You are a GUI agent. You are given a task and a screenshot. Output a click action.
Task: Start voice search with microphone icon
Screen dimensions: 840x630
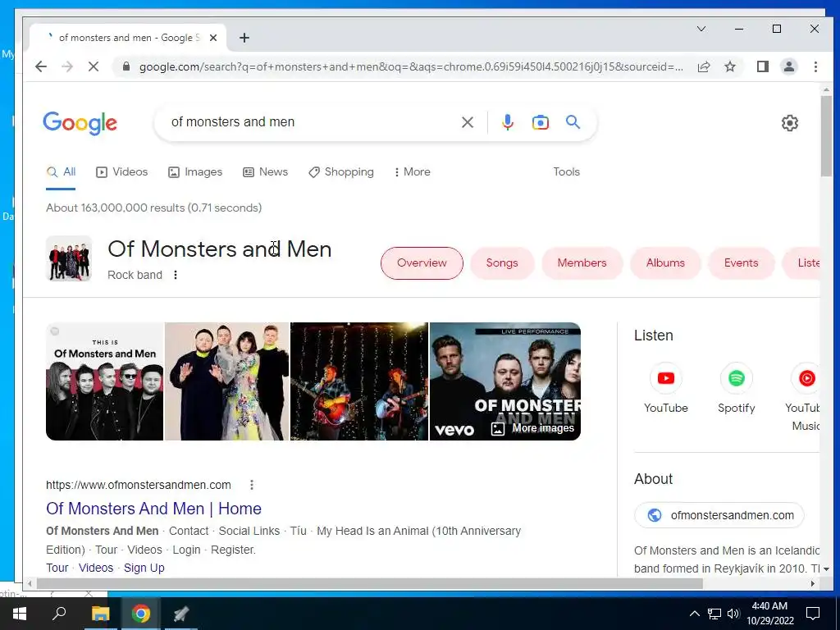[x=507, y=122]
